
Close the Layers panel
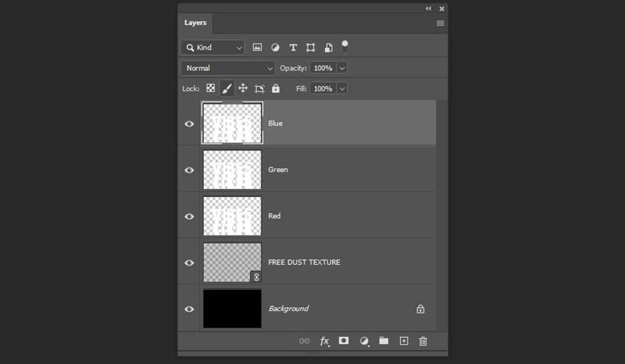pyautogui.click(x=441, y=9)
